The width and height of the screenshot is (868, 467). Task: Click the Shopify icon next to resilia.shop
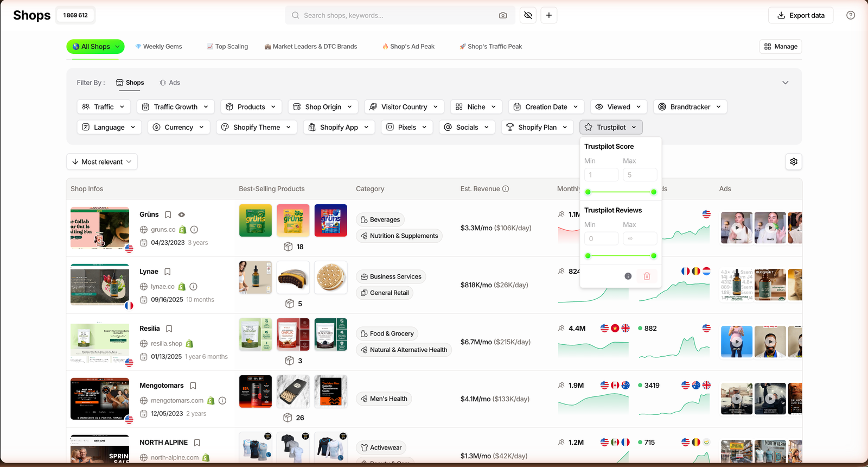189,344
